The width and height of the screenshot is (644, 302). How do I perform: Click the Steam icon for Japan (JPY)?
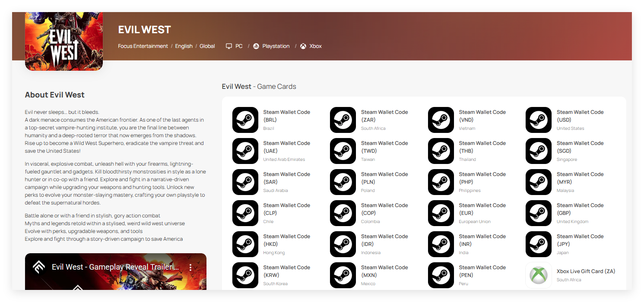[x=538, y=244]
